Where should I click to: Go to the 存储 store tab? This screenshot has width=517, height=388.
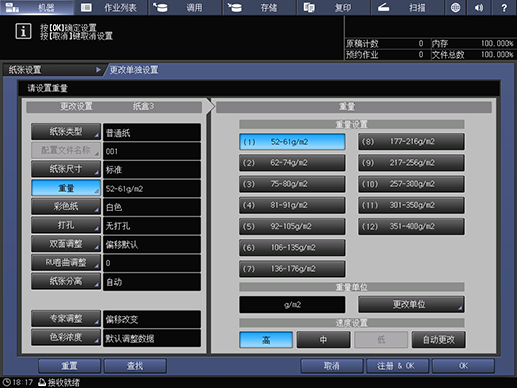tap(260, 7)
